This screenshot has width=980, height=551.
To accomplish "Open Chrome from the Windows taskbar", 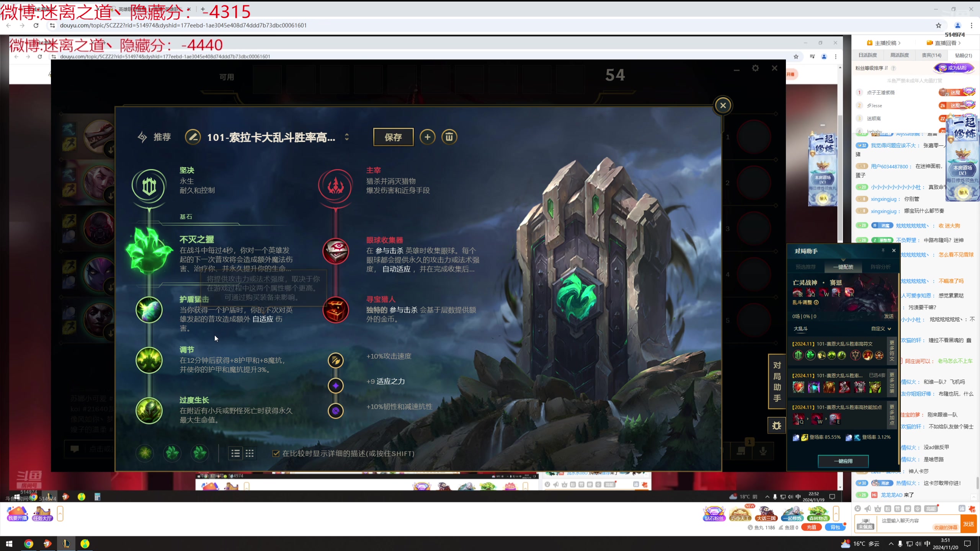I will pyautogui.click(x=29, y=543).
